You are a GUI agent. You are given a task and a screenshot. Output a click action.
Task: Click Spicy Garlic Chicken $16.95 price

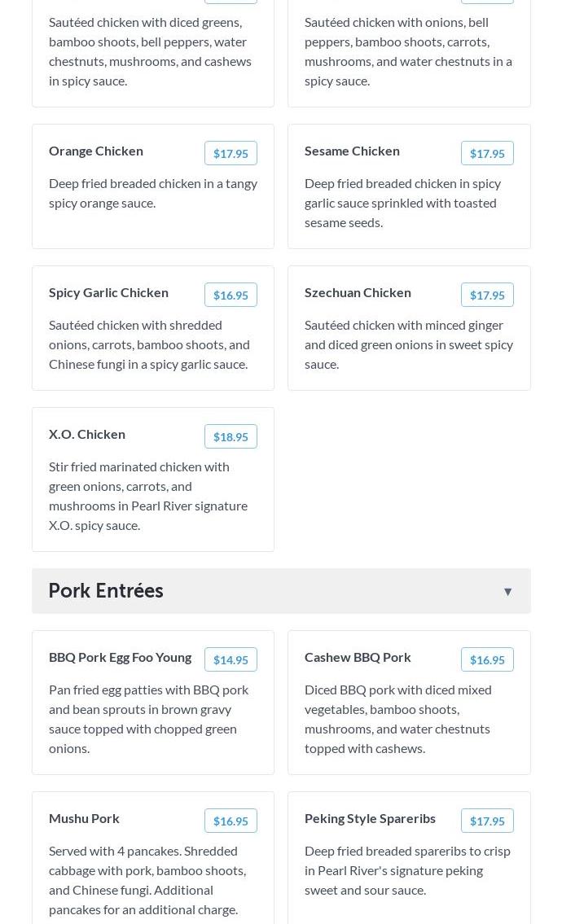231,296
